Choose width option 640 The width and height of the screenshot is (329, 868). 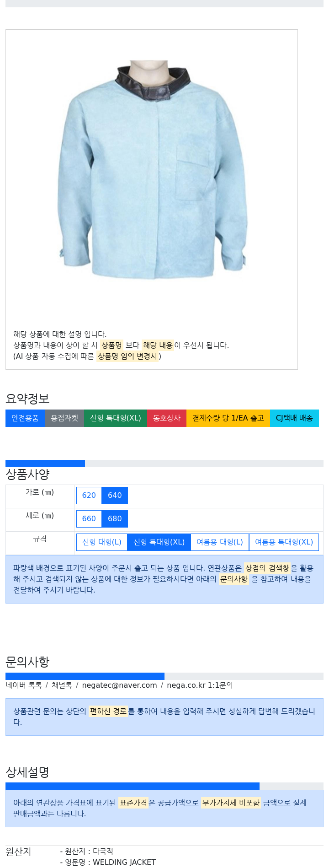click(x=115, y=496)
